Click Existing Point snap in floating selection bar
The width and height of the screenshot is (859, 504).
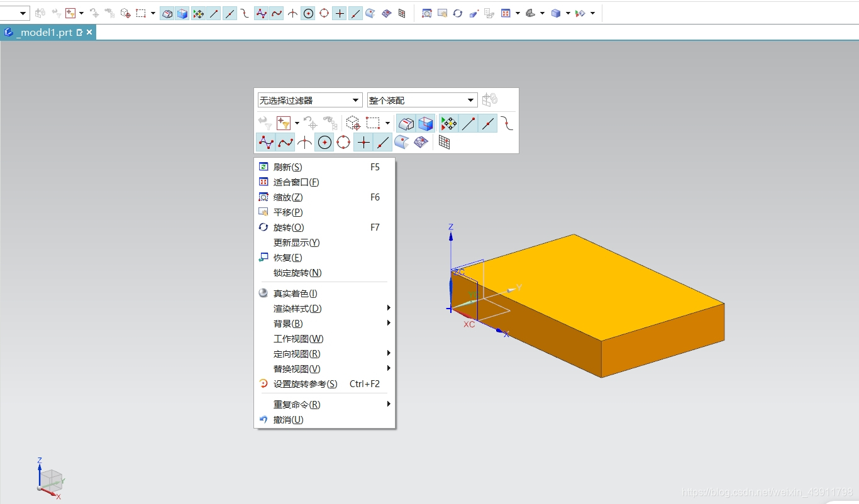tap(363, 143)
